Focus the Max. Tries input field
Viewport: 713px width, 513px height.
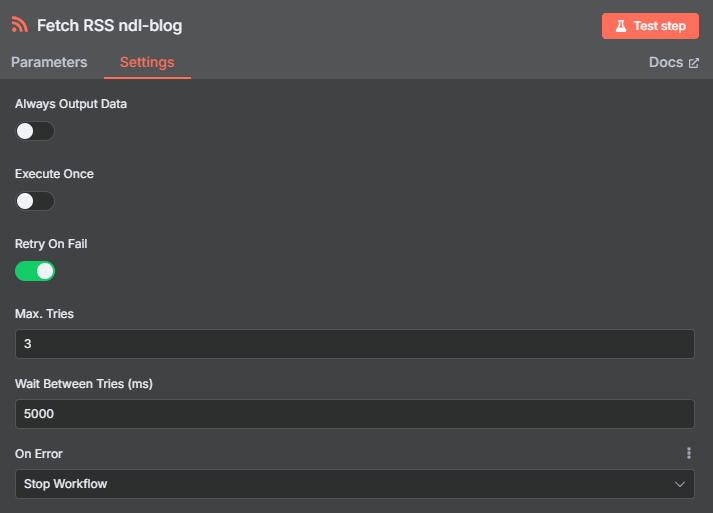pyautogui.click(x=355, y=344)
